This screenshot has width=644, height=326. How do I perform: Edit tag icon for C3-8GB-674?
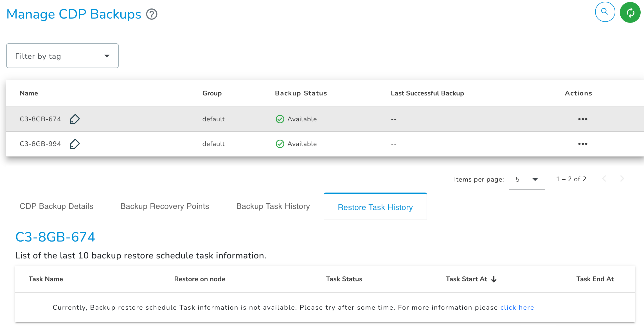pyautogui.click(x=75, y=119)
